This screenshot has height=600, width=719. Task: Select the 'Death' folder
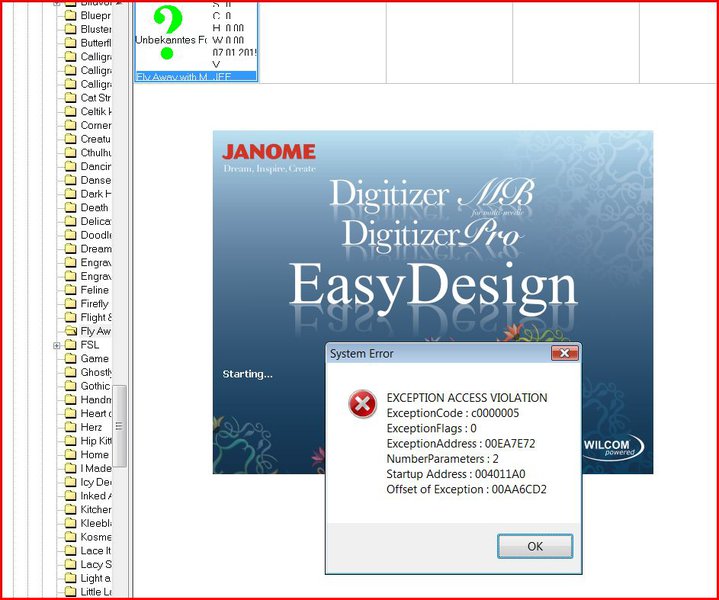94,208
